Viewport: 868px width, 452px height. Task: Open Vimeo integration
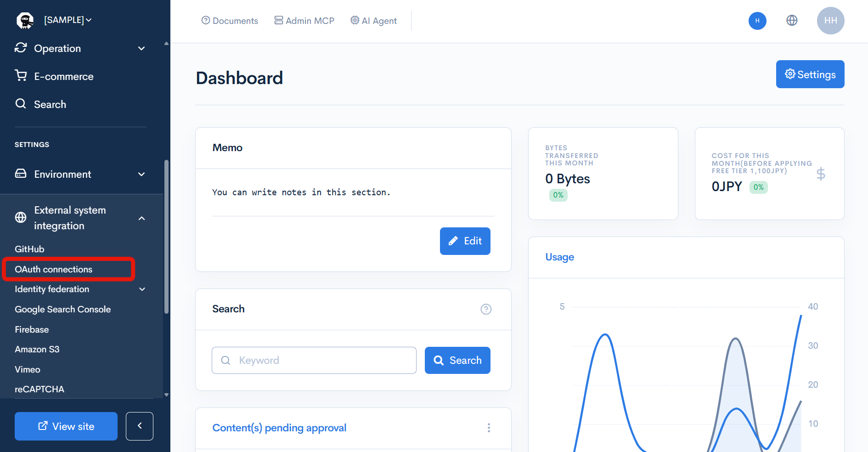click(x=27, y=369)
